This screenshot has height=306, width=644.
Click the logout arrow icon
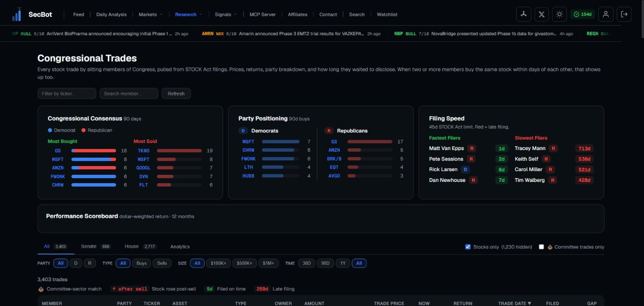[x=624, y=14]
